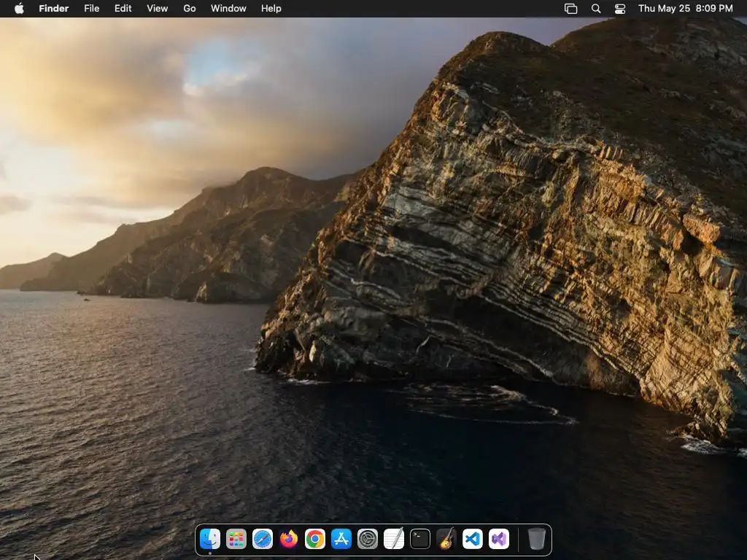Open the Trash in the Dock
Viewport: 747px width, 560px height.
(536, 539)
